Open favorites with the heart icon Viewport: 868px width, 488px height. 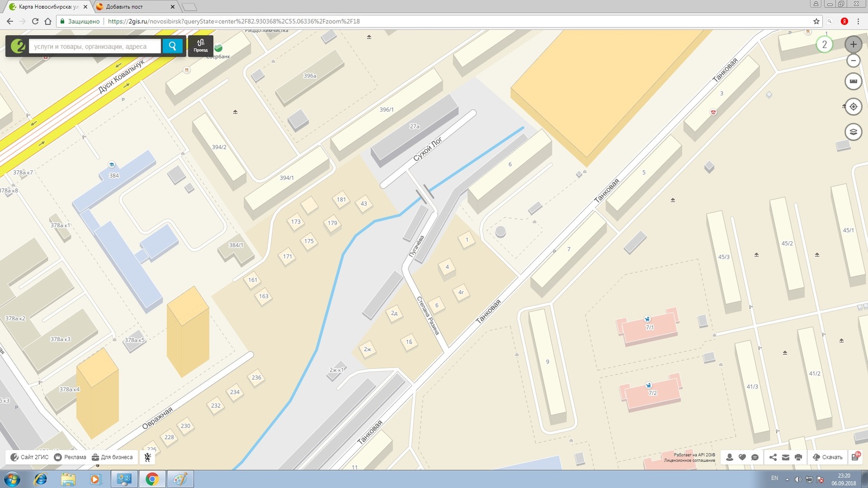(x=742, y=457)
